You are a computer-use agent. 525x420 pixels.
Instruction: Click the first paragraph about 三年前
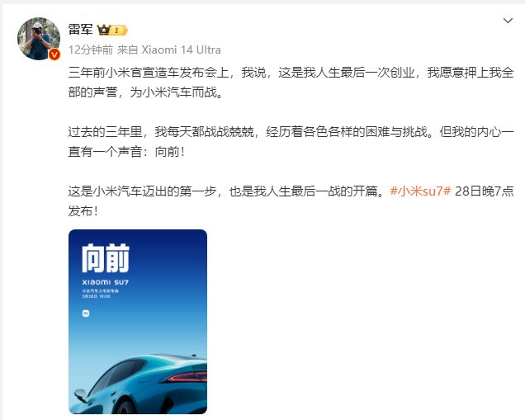pyautogui.click(x=291, y=82)
